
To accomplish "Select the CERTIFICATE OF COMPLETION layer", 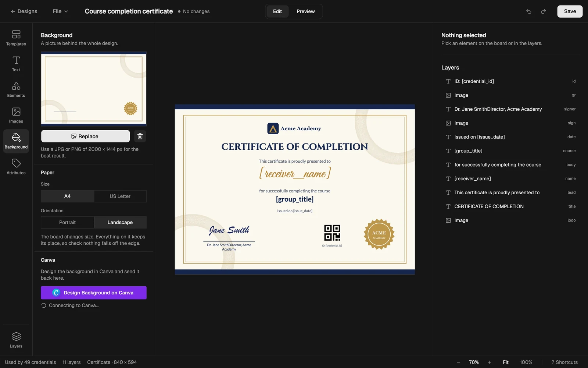I will (510, 206).
